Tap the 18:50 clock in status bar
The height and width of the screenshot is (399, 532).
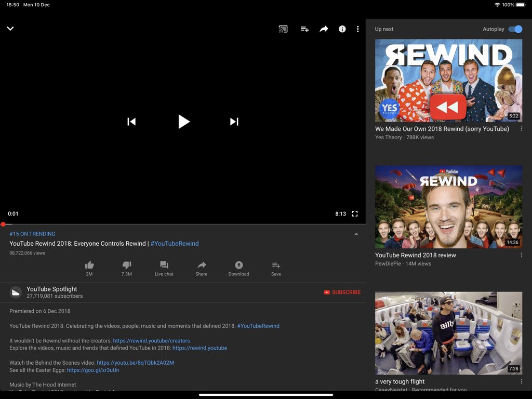point(13,5)
